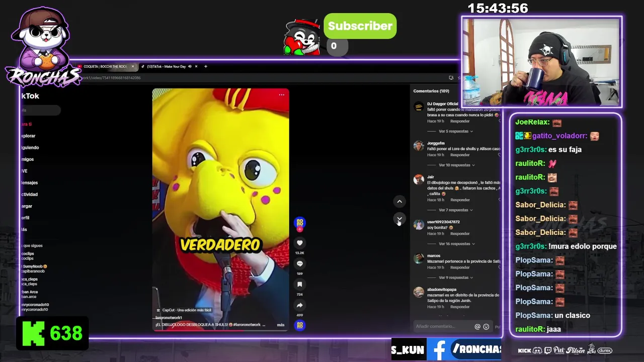The height and width of the screenshot is (362, 644).
Task: Click g3rr3r0s 'es su faja' chat message
Action: 548,149
